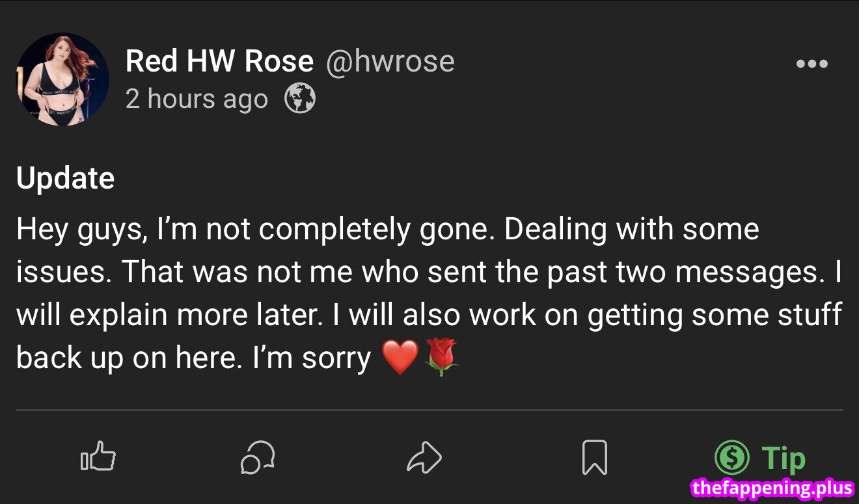Click the red heart emoji
This screenshot has width=859, height=504.
pos(399,358)
